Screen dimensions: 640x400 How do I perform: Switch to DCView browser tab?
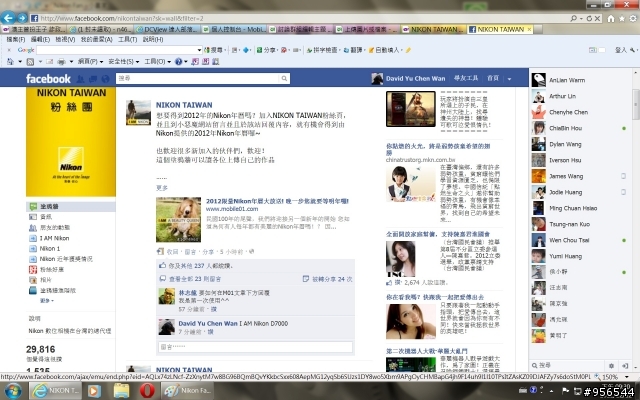[x=167, y=29]
